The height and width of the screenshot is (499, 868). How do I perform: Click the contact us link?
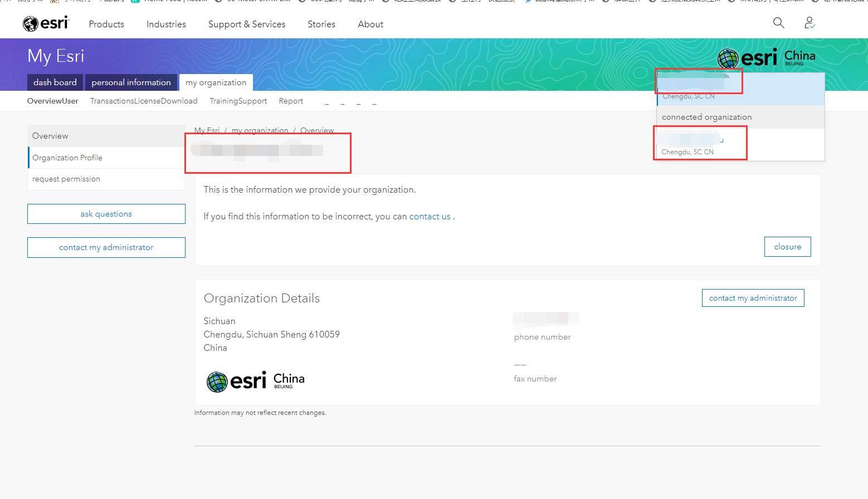[x=430, y=216]
